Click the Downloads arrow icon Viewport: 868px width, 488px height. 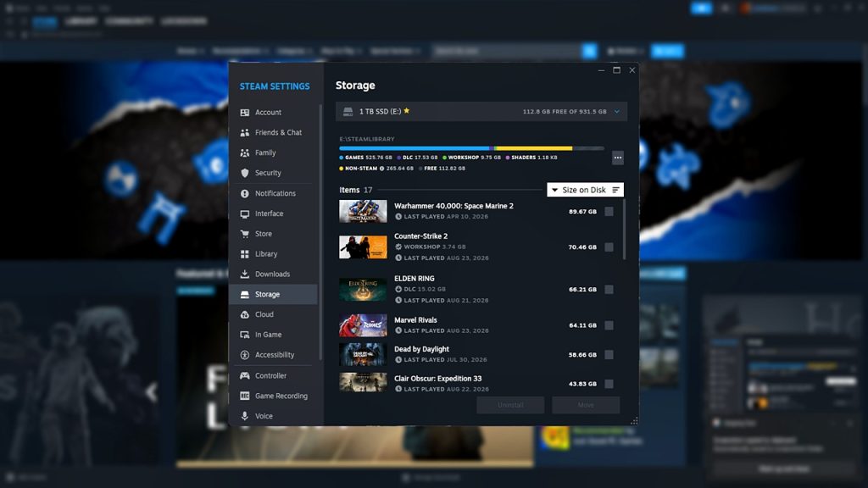pyautogui.click(x=245, y=274)
